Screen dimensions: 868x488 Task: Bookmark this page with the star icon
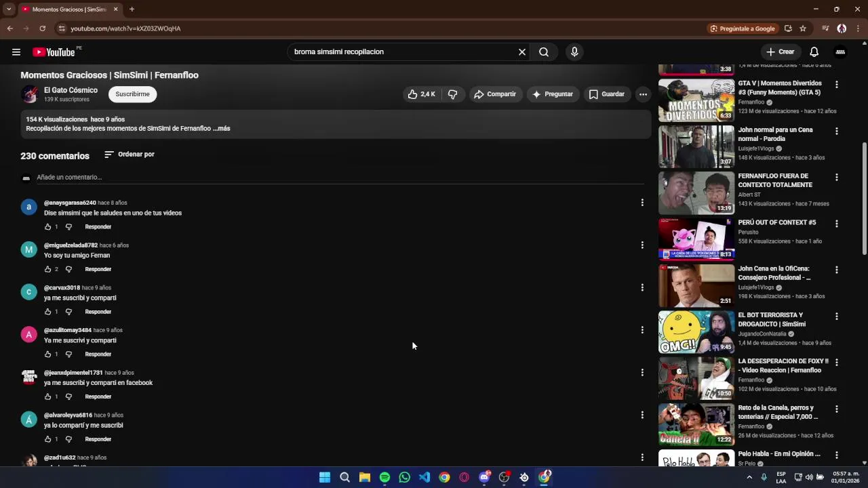[803, 28]
